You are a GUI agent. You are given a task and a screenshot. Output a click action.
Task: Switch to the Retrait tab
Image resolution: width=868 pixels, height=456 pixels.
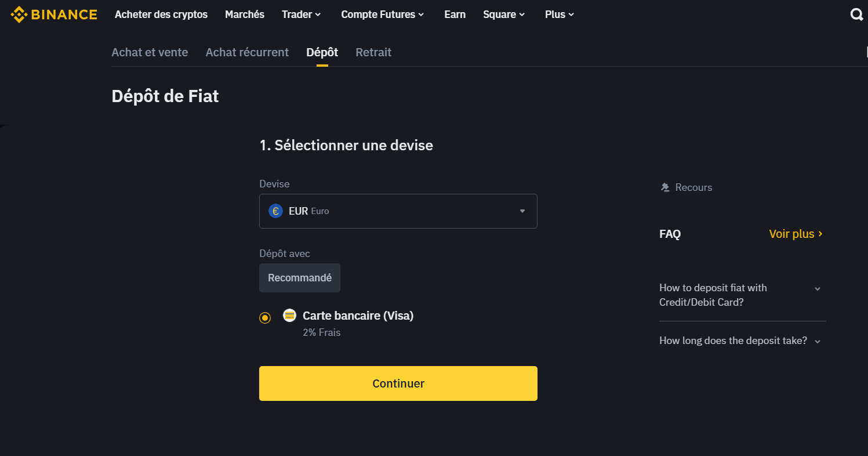(x=373, y=52)
